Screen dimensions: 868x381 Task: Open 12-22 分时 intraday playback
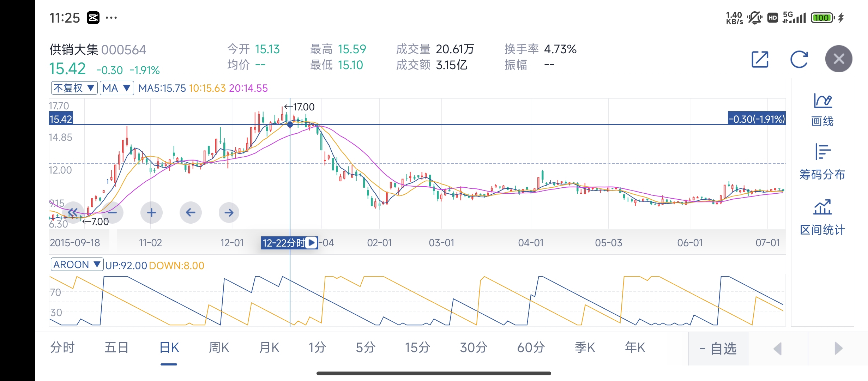pyautogui.click(x=311, y=243)
